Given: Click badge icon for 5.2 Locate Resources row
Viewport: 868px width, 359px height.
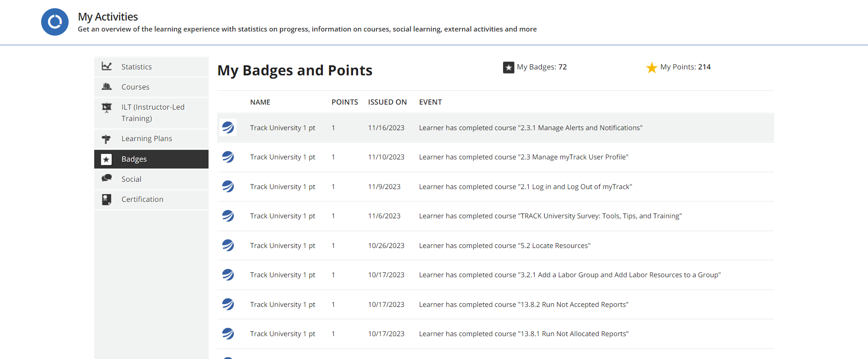Looking at the screenshot, I should [228, 245].
